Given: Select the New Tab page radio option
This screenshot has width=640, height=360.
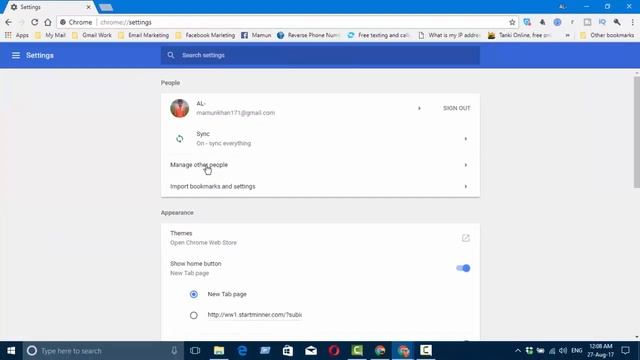Looking at the screenshot, I should [x=193, y=294].
